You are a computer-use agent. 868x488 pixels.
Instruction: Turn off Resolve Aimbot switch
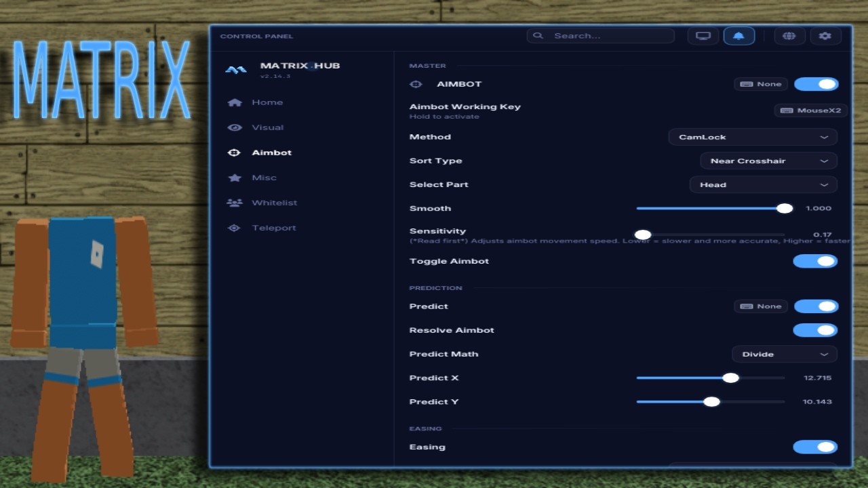(x=815, y=330)
